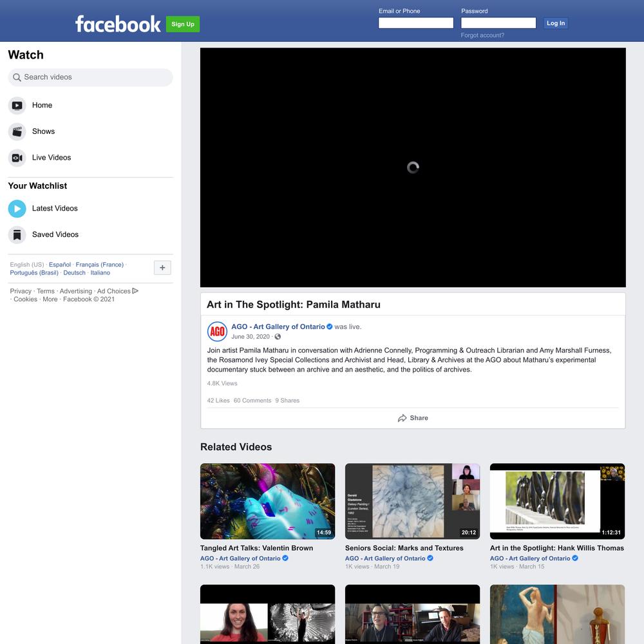This screenshot has height=644, width=644.
Task: Open the smiling woman video thumbnail in second row
Action: (x=267, y=614)
